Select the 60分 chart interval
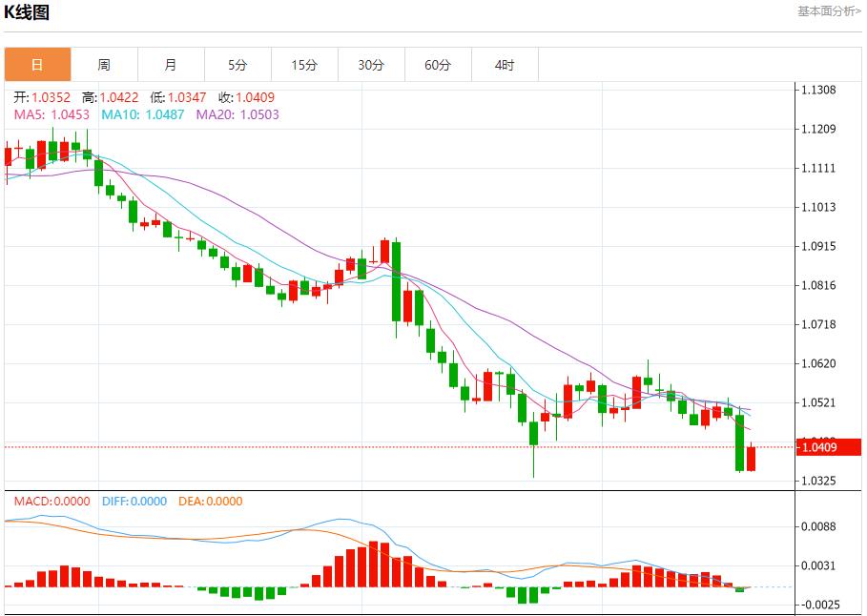This screenshot has height=616, width=867. coord(438,65)
